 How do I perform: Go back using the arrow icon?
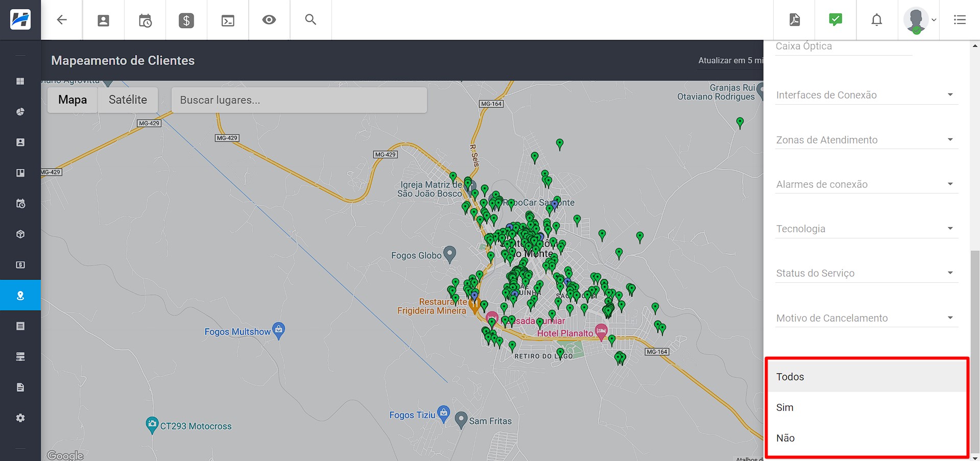coord(62,20)
